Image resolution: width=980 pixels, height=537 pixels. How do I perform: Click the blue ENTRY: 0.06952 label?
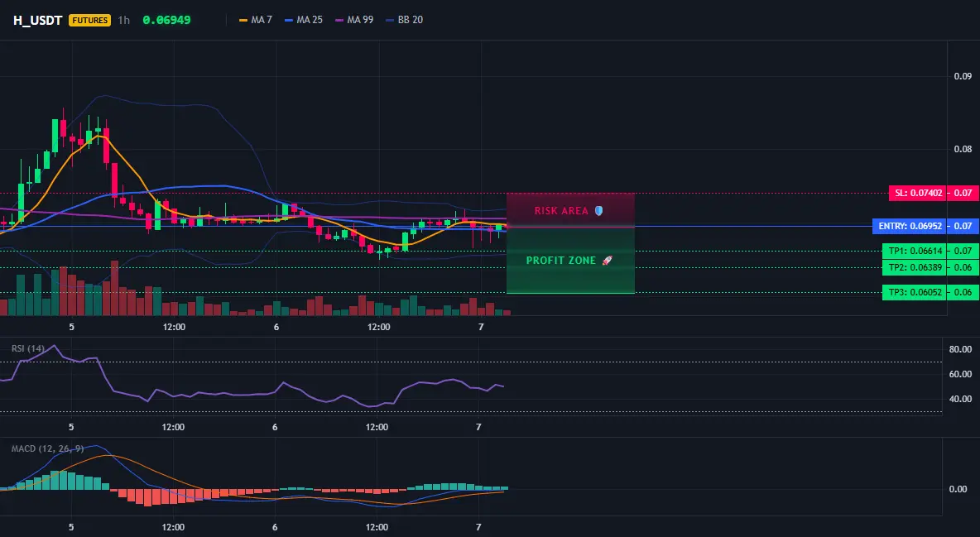[x=910, y=226]
